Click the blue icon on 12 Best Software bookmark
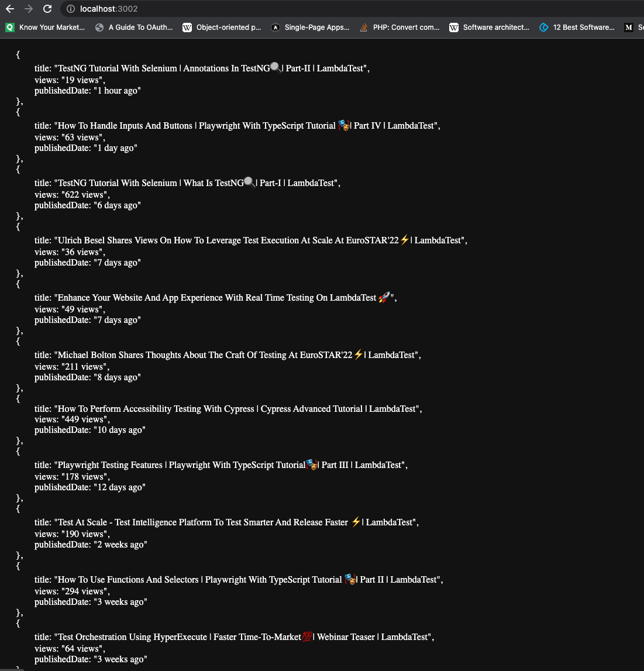Viewport: 644px width, 671px height. tap(544, 27)
